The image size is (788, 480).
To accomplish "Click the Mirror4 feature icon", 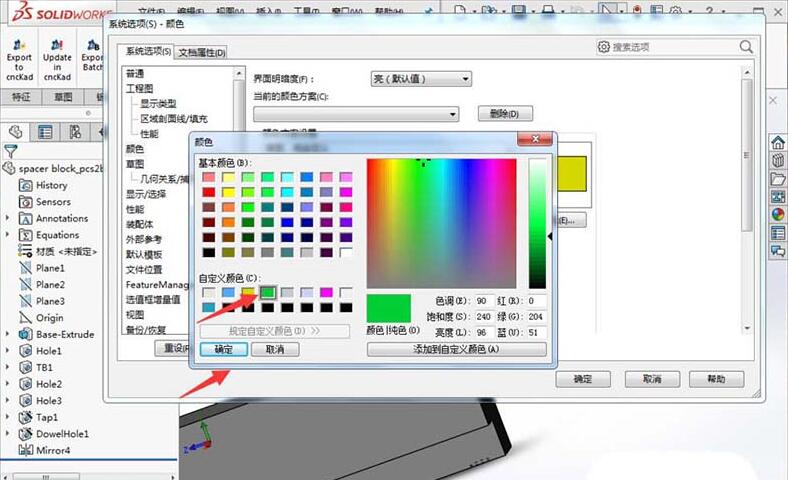I will coord(25,450).
